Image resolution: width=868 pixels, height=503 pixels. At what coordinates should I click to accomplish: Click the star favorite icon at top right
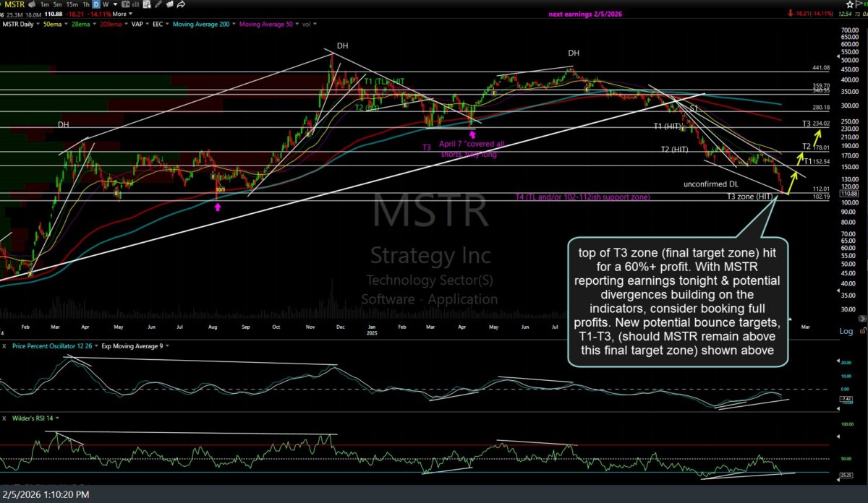pos(851,4)
